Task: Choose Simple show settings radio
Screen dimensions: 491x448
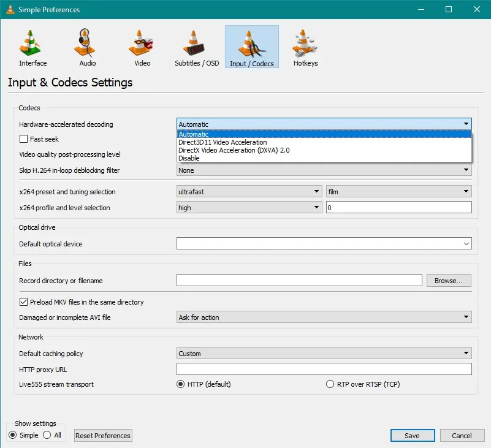Action: tap(12, 435)
